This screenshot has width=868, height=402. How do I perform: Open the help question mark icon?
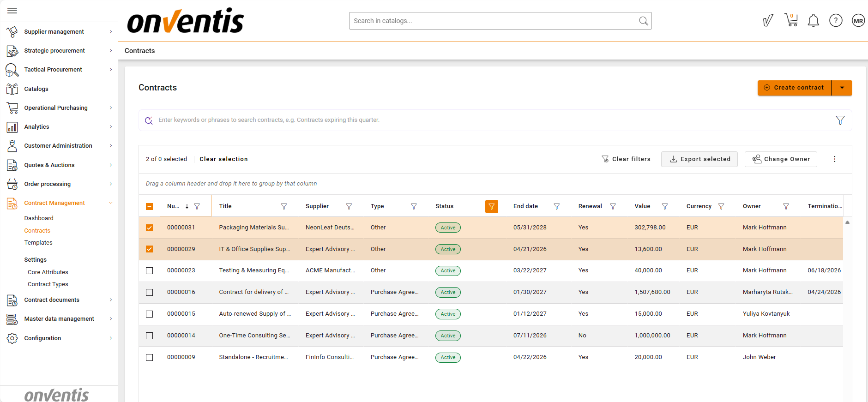tap(835, 21)
